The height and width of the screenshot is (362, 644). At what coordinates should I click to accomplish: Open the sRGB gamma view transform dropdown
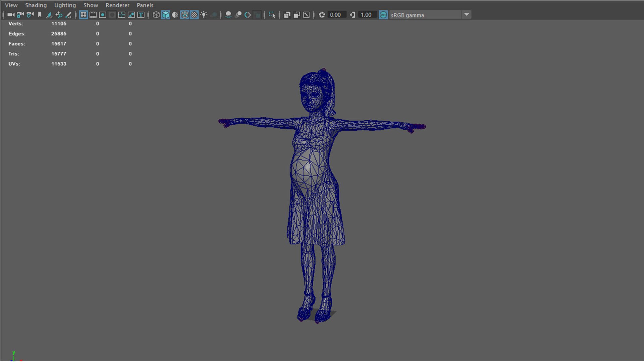coord(430,15)
